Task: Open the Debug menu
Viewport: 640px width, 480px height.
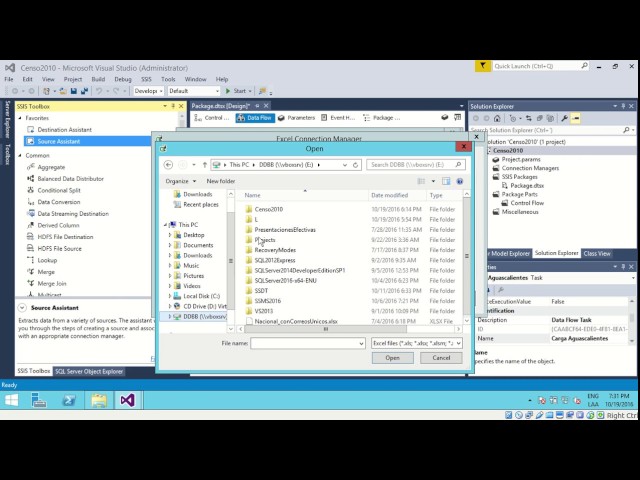Action: 123,79
